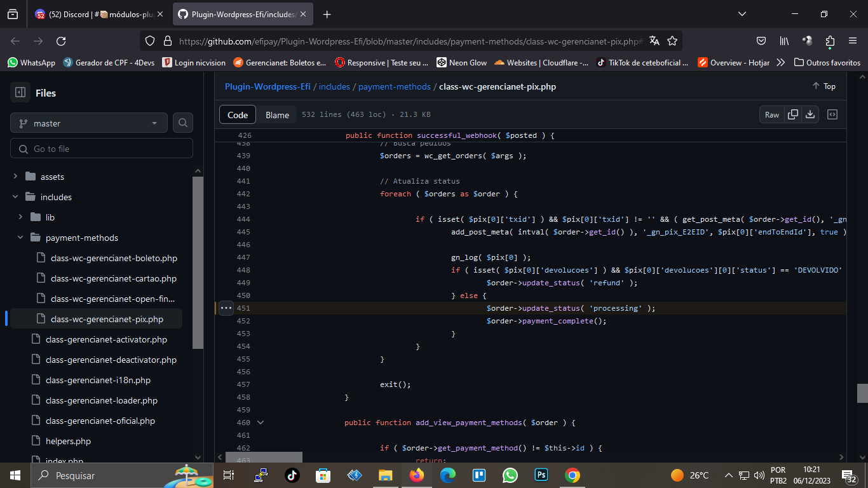Collapse the includes folder
This screenshot has width=868, height=488.
tap(15, 197)
